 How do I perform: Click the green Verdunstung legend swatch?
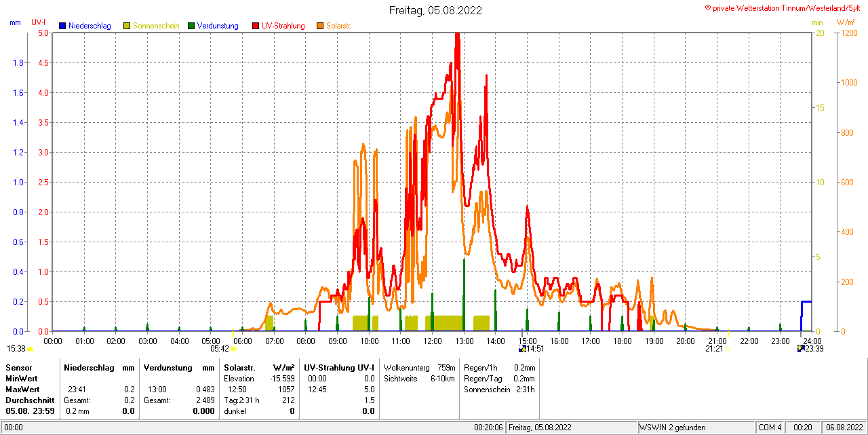[x=191, y=26]
